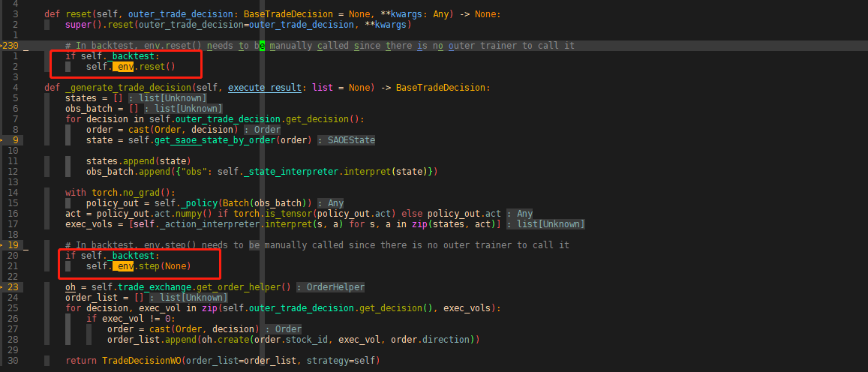The image size is (868, 372).
Task: Click gutter line number 9
Action: pyautogui.click(x=16, y=140)
